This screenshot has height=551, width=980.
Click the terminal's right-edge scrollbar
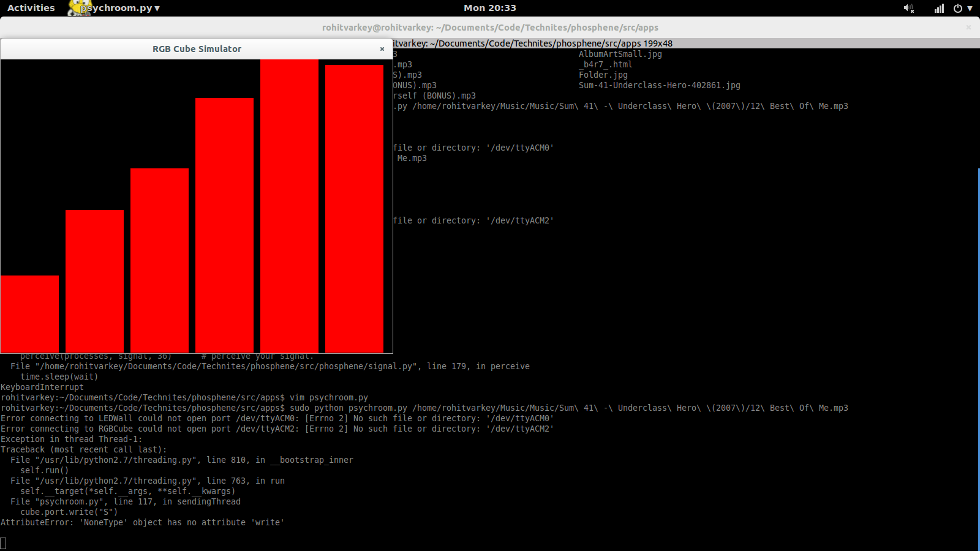click(978, 359)
